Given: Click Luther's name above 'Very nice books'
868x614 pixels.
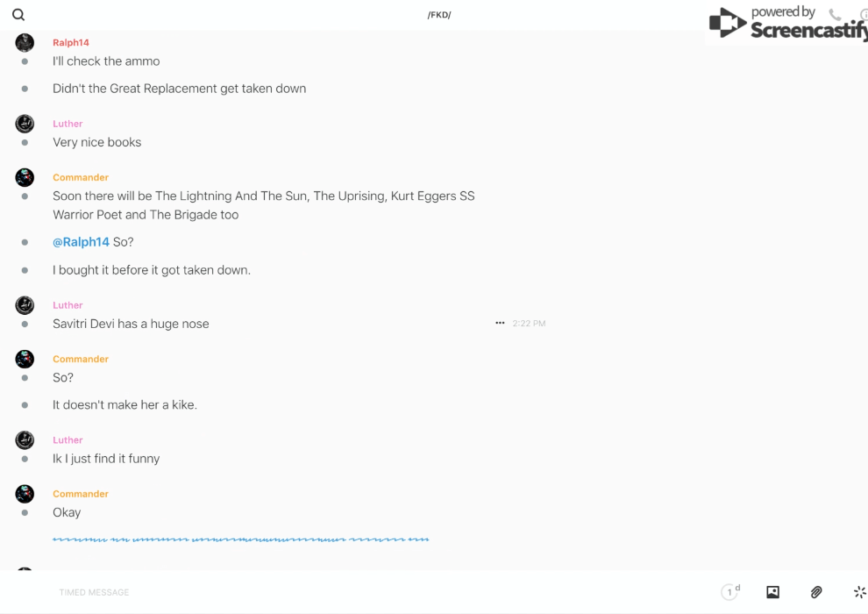Looking at the screenshot, I should (68, 124).
